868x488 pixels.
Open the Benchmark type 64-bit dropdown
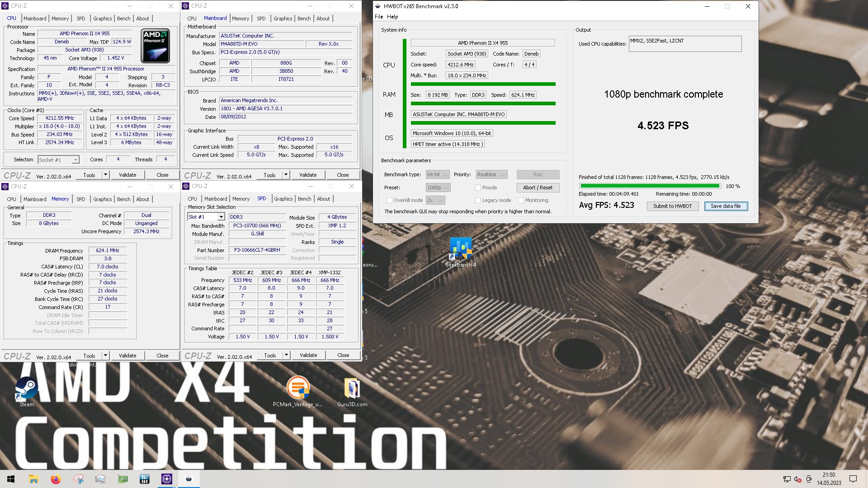pyautogui.click(x=437, y=174)
